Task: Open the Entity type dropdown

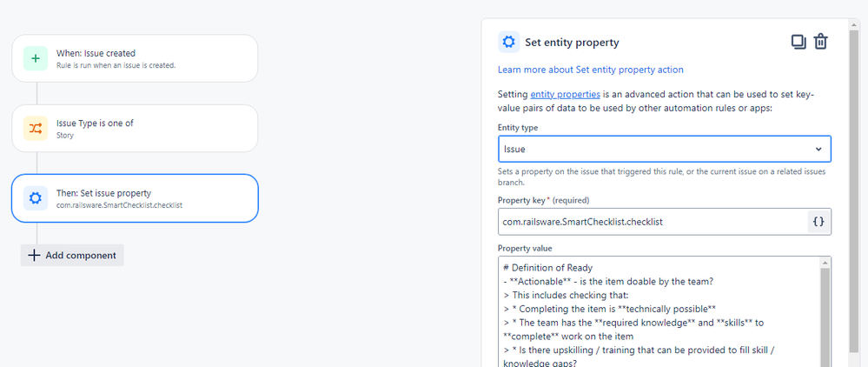Action: click(665, 149)
